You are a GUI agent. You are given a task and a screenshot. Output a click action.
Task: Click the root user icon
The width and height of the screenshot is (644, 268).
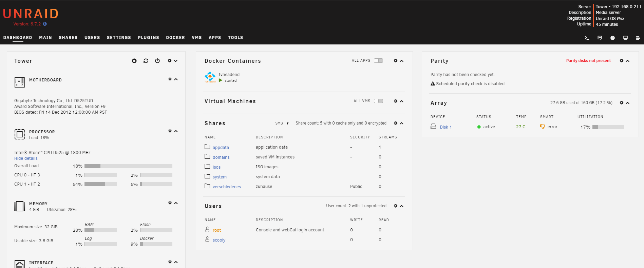point(207,230)
